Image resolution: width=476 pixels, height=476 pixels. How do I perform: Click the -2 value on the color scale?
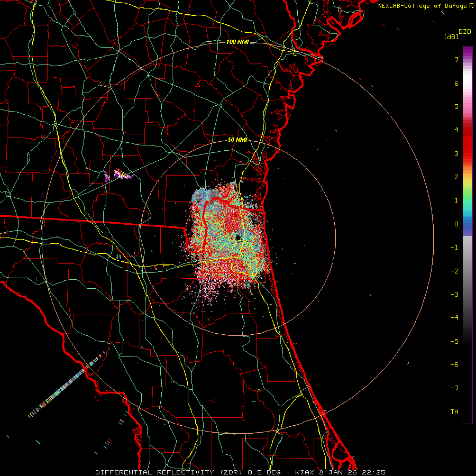point(454,271)
